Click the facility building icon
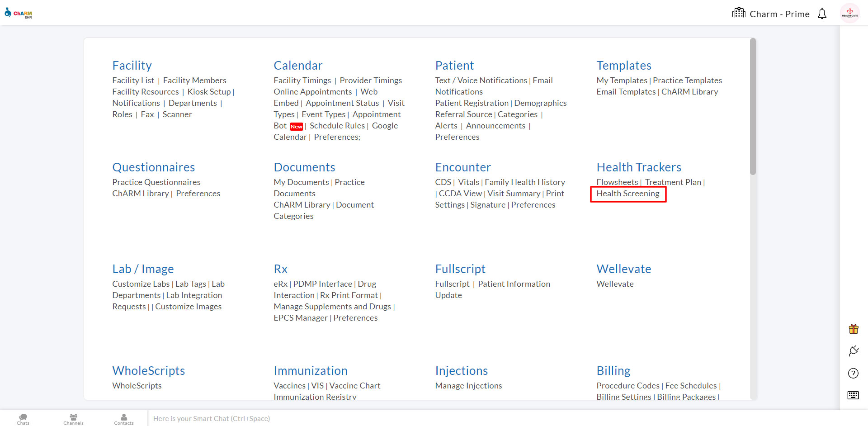The height and width of the screenshot is (426, 868). (x=739, y=13)
